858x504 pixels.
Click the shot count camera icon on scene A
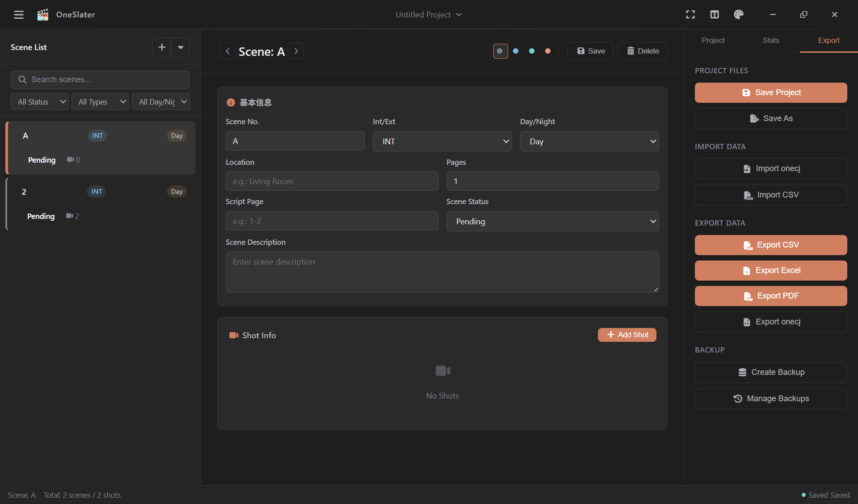pos(70,160)
